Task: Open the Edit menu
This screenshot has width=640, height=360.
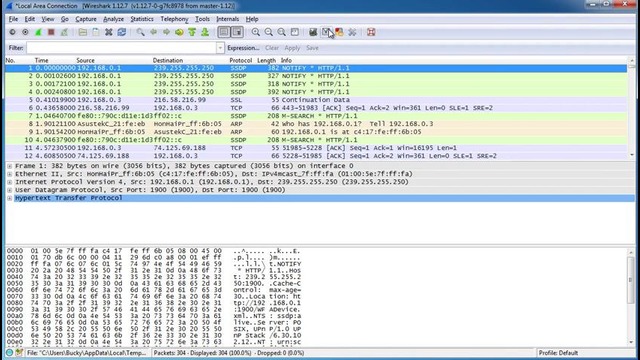Action: pyautogui.click(x=30, y=19)
